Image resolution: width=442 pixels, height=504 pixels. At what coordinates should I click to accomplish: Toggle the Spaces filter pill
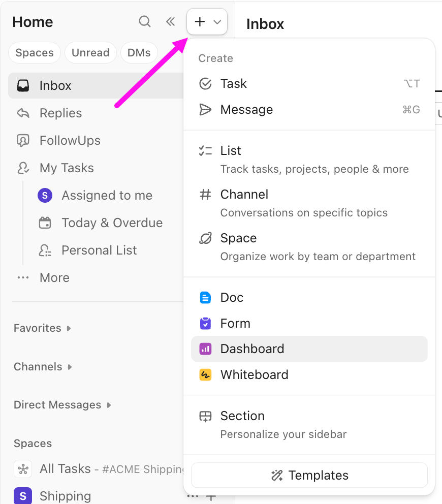coord(34,52)
